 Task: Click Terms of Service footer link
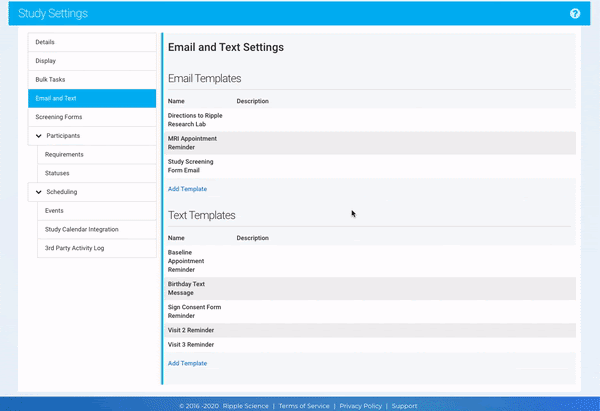click(304, 406)
